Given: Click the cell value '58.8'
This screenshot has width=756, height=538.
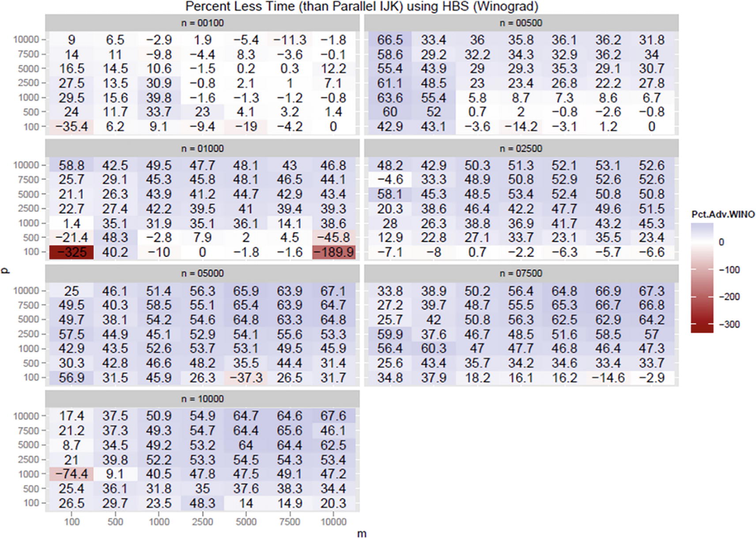Looking at the screenshot, I should click(72, 165).
